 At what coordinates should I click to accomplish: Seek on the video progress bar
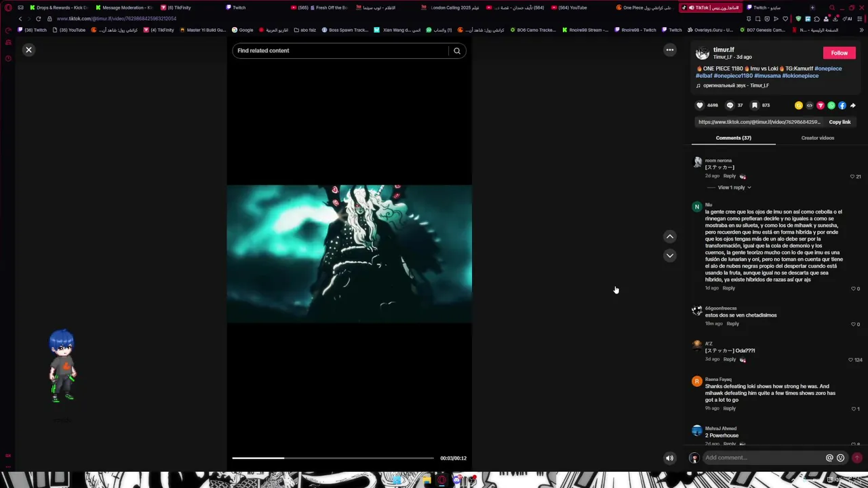pos(333,458)
